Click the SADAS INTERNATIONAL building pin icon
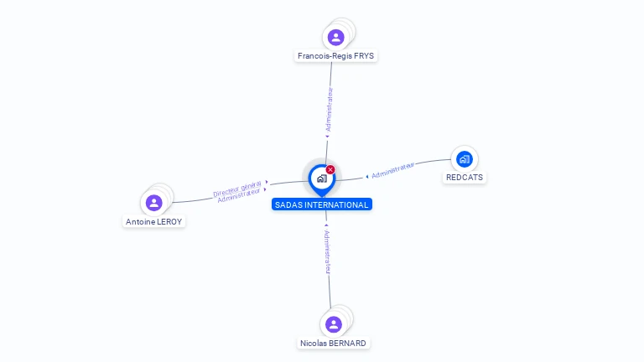This screenshot has height=362, width=644. pos(322,179)
